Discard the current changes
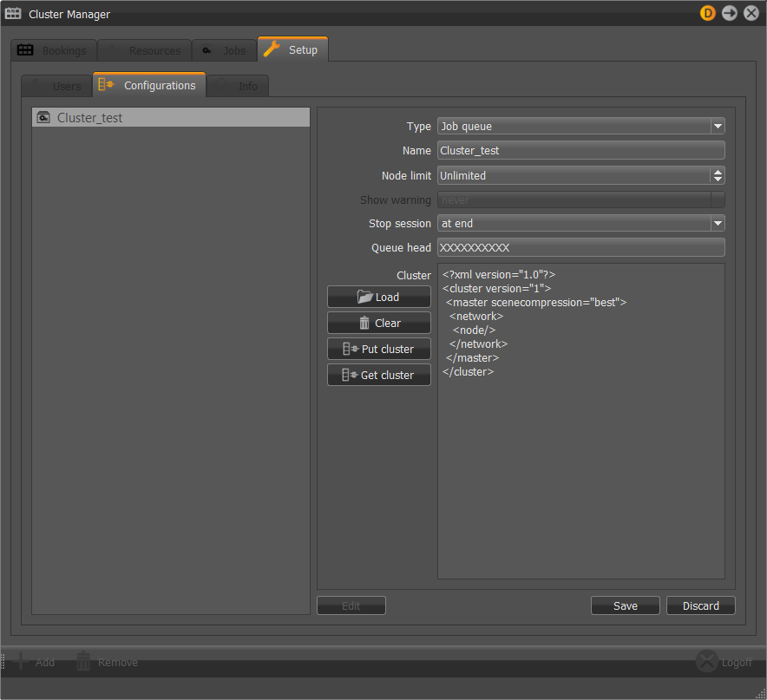The width and height of the screenshot is (767, 700). tap(700, 605)
